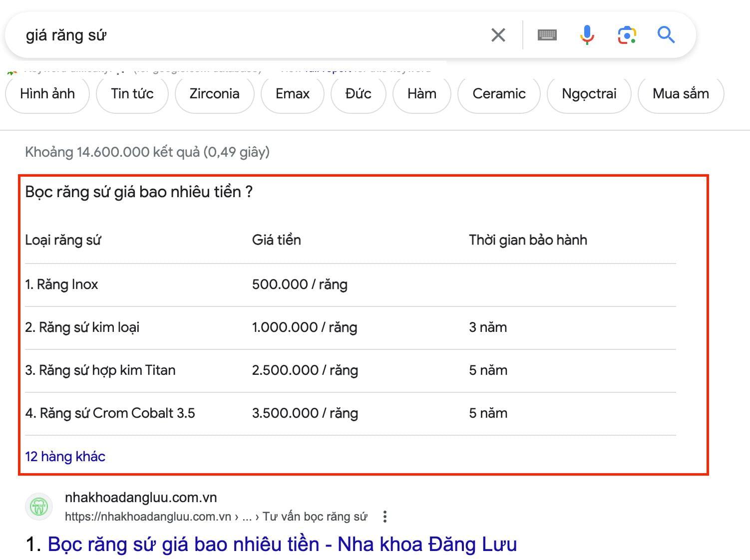Image resolution: width=750 pixels, height=560 pixels.
Task: Select the "4. Răng sứ Crom Cobalt 3.5" cell
Action: coord(110,413)
